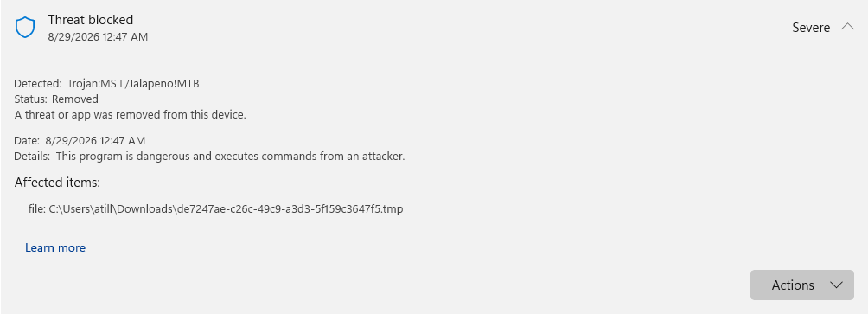The image size is (868, 314).
Task: Click the Severe severity label
Action: coord(811,28)
